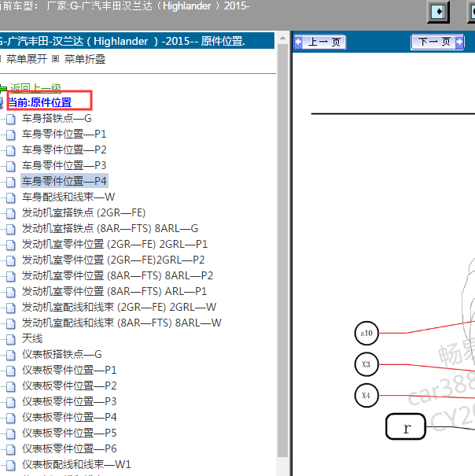
Task: Go to previous page with 上一页
Action: [x=320, y=42]
